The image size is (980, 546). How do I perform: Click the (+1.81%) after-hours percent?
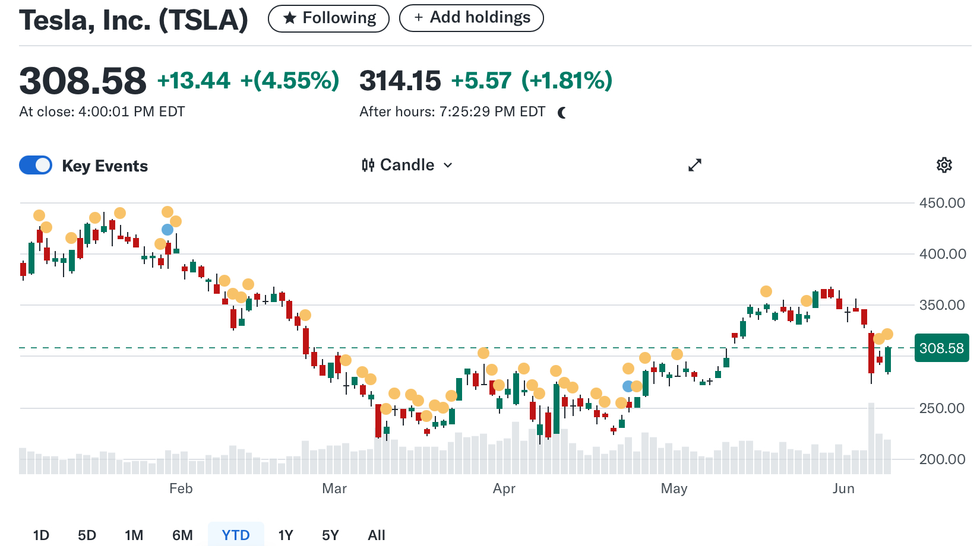click(x=567, y=81)
